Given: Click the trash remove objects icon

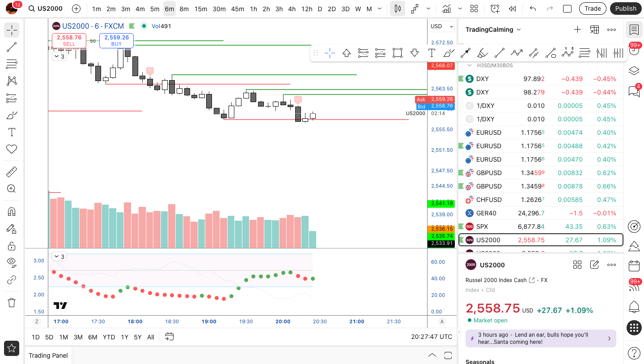Looking at the screenshot, I should pyautogui.click(x=12, y=303).
